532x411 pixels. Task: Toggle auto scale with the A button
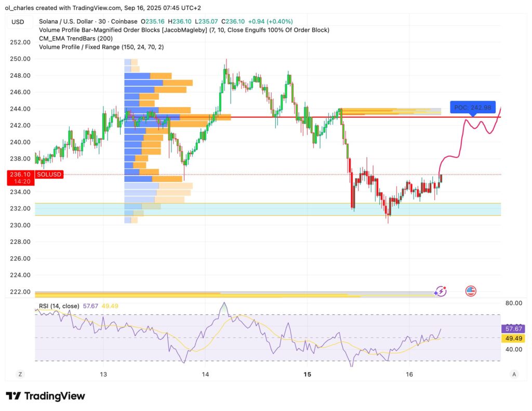click(514, 374)
